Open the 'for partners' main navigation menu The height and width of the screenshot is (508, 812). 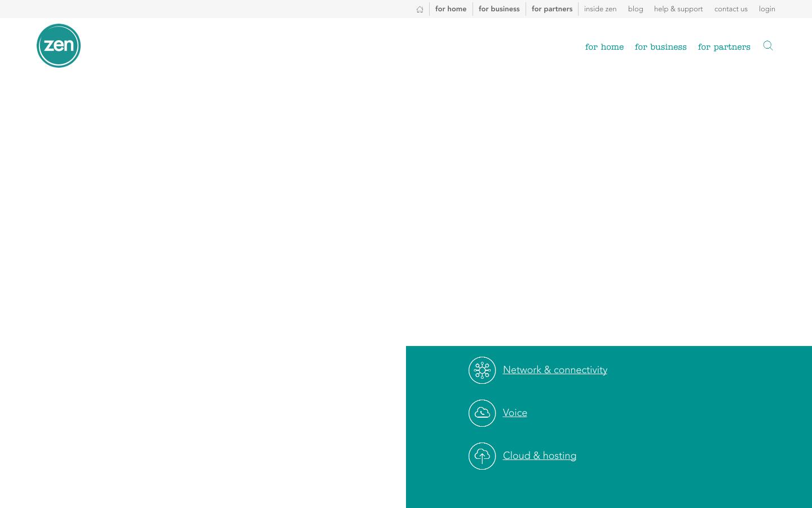coord(724,47)
